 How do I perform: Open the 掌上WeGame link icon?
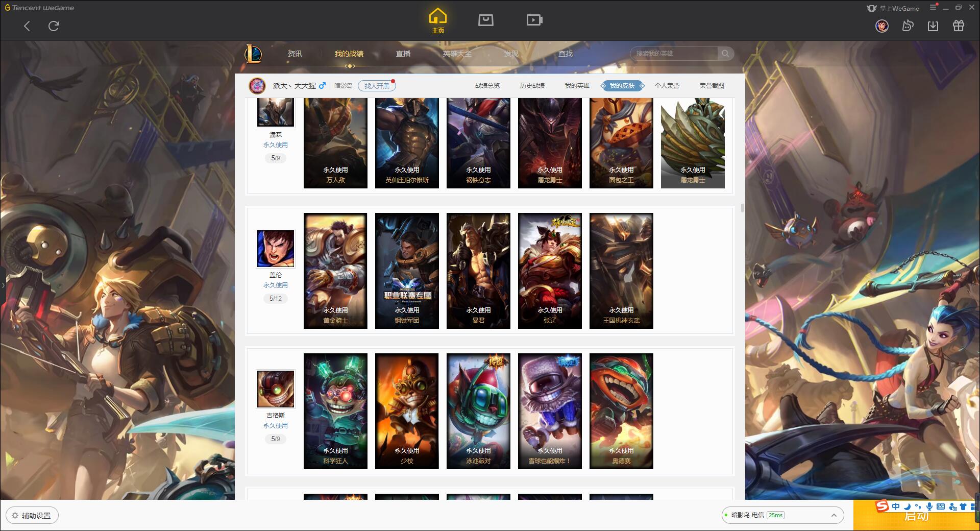(872, 8)
